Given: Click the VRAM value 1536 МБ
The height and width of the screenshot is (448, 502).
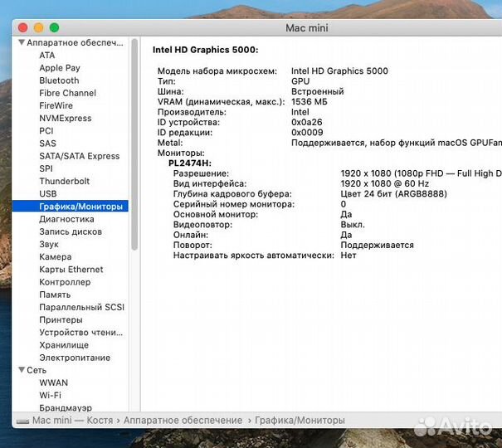Looking at the screenshot, I should click(x=309, y=101).
